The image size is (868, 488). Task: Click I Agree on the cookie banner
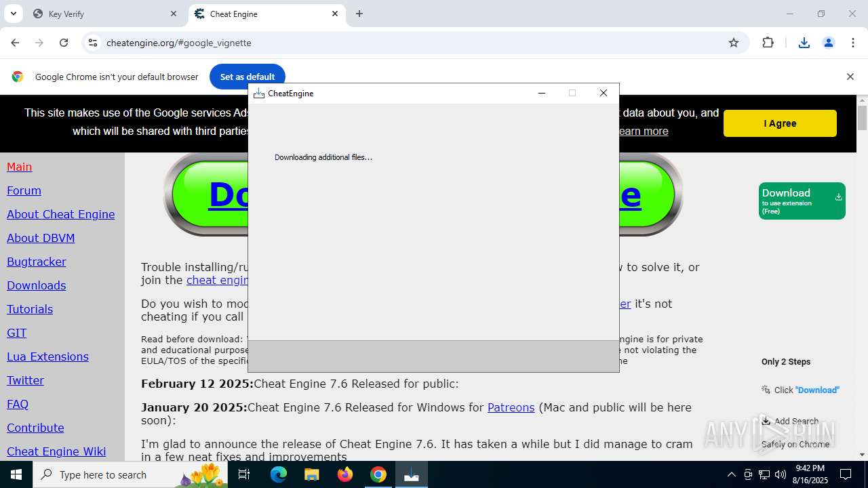780,123
